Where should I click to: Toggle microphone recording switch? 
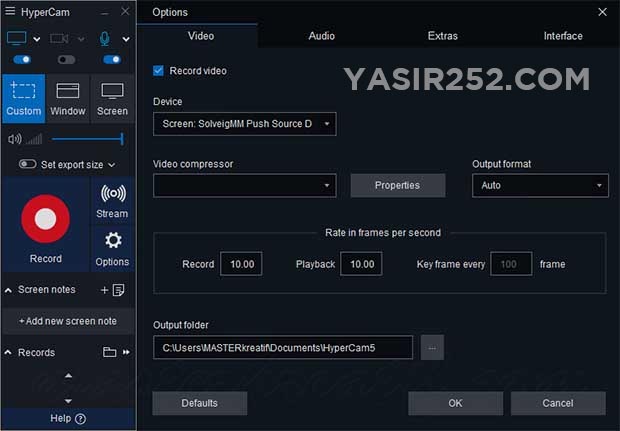[x=112, y=59]
